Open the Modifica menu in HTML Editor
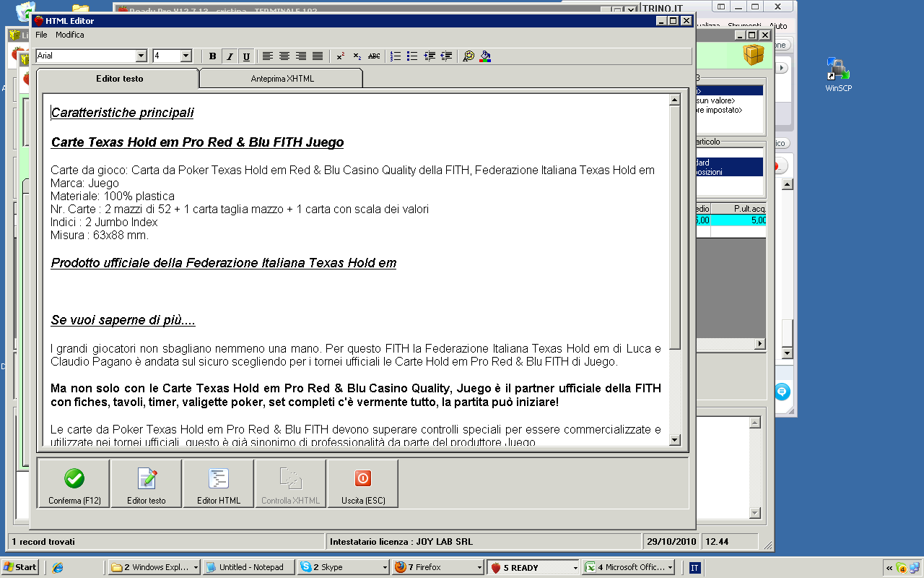The width and height of the screenshot is (924, 578). coord(70,35)
